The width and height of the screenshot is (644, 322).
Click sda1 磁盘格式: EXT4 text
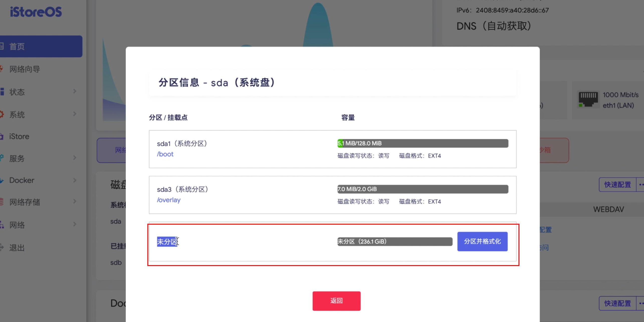[420, 156]
